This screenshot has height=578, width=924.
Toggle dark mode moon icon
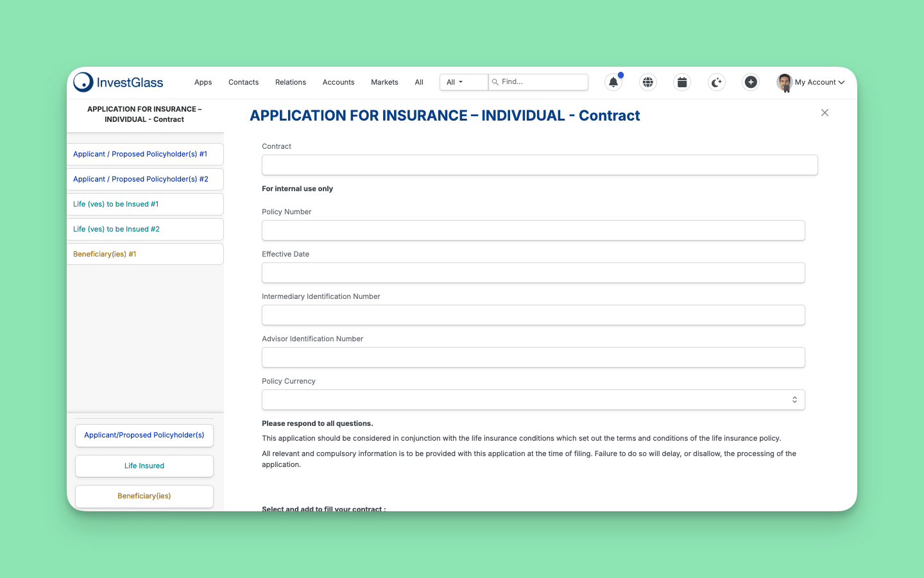(717, 82)
